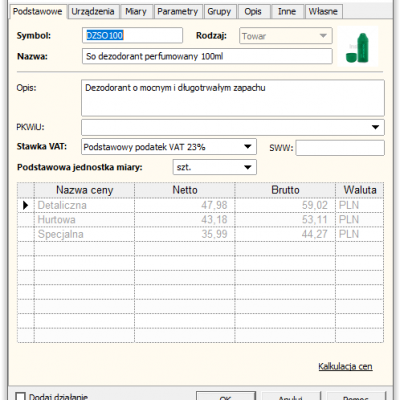This screenshot has width=400, height=400.
Task: Open the Własne tab
Action: [323, 12]
